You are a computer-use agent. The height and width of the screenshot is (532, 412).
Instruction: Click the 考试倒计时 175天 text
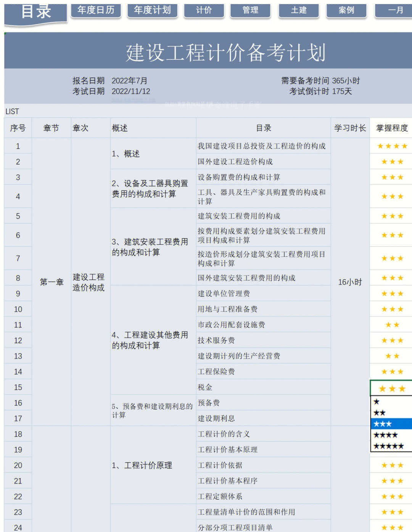320,91
